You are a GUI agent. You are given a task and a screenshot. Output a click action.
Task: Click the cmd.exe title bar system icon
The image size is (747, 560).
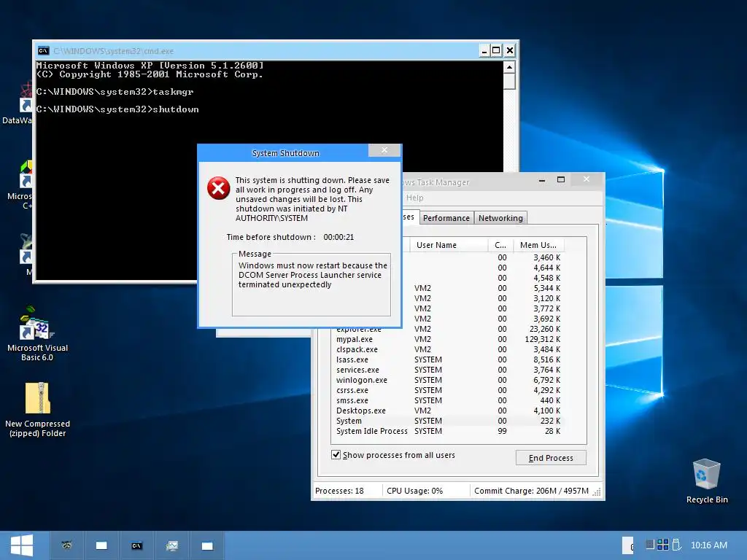(x=43, y=50)
